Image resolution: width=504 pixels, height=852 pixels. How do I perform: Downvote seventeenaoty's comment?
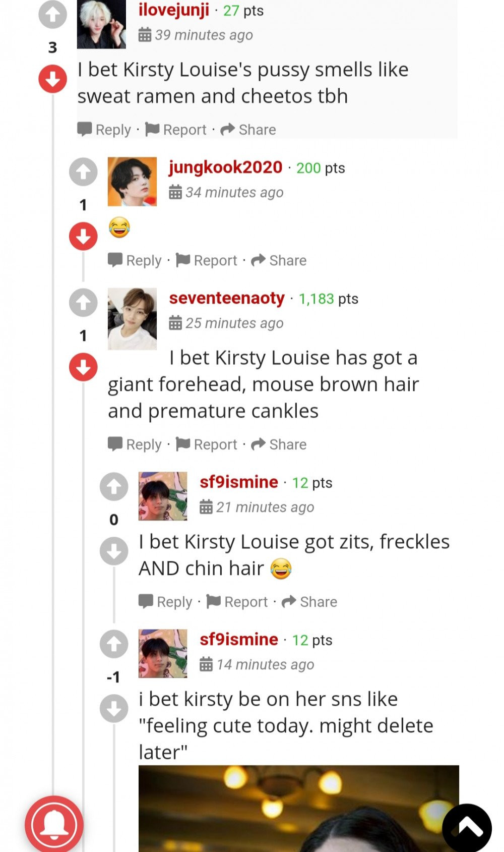pyautogui.click(x=83, y=367)
